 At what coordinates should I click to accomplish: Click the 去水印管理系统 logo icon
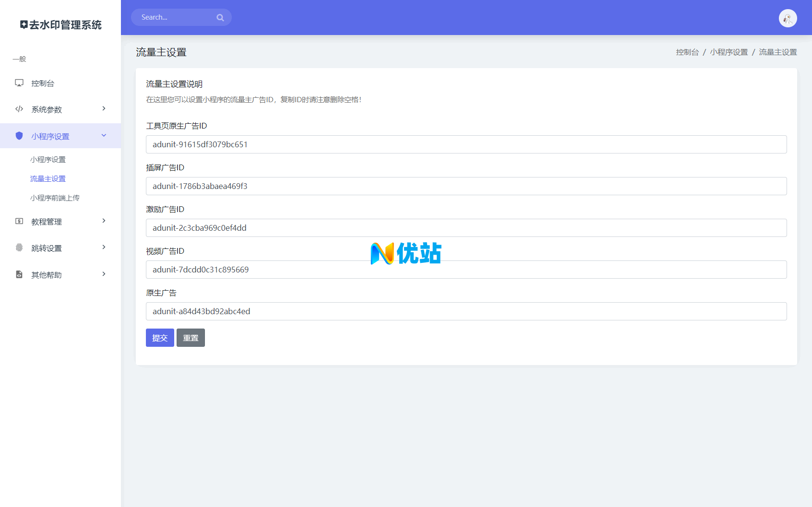[24, 24]
